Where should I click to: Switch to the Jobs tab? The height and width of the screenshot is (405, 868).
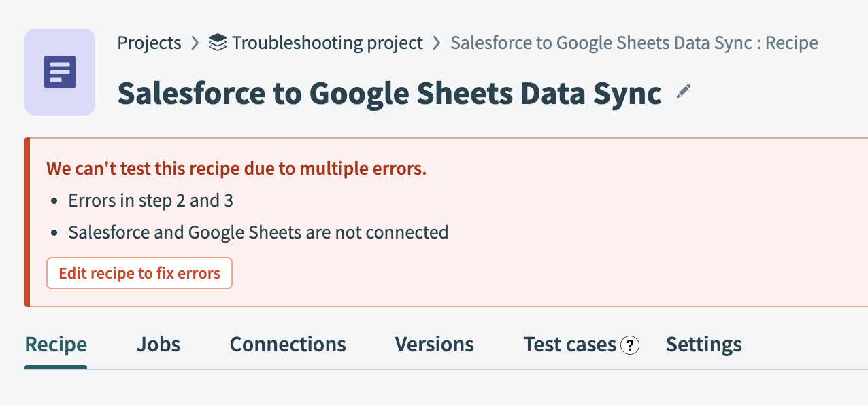[158, 345]
